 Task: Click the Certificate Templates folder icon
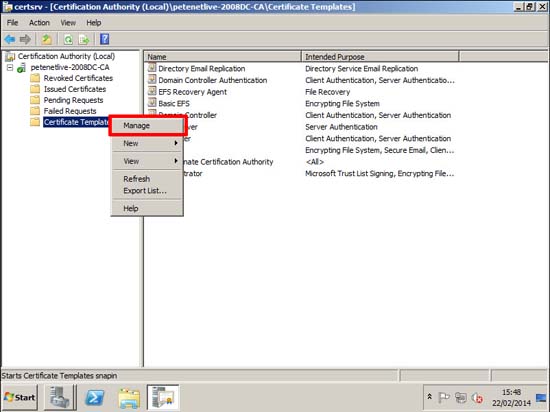[35, 122]
